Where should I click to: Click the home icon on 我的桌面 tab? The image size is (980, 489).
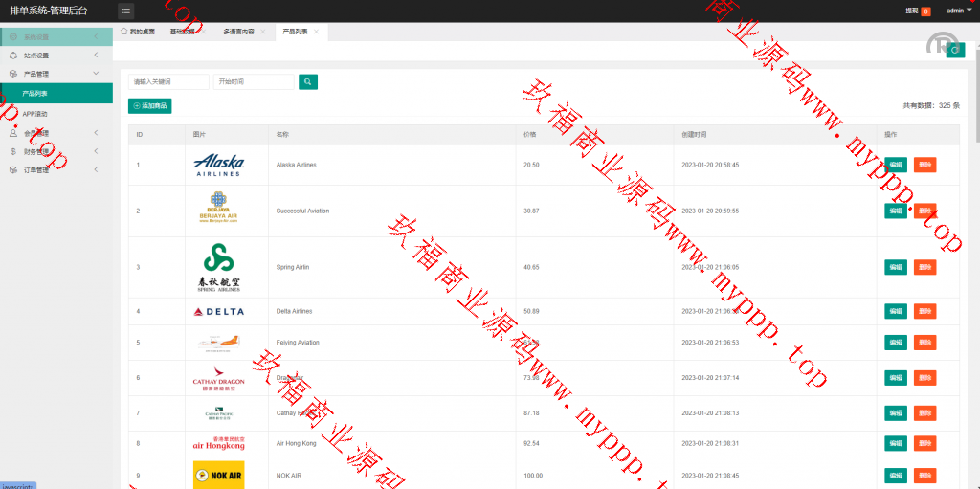pos(124,32)
